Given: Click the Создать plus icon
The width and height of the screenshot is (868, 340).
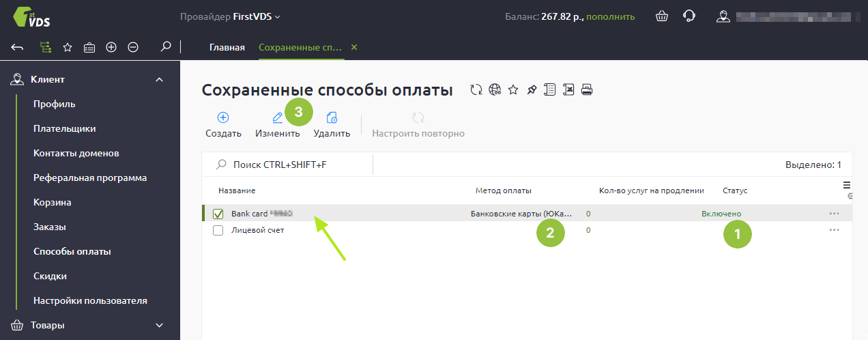Looking at the screenshot, I should tap(223, 117).
